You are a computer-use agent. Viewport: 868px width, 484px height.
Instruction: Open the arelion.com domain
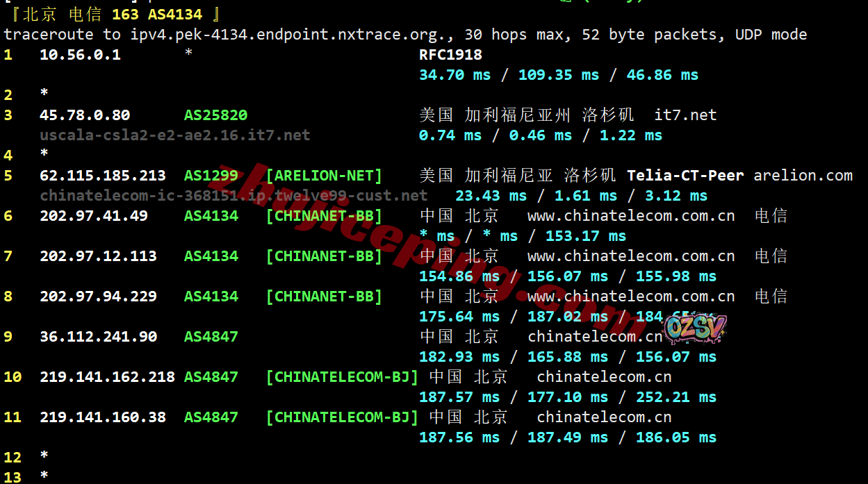tap(803, 176)
